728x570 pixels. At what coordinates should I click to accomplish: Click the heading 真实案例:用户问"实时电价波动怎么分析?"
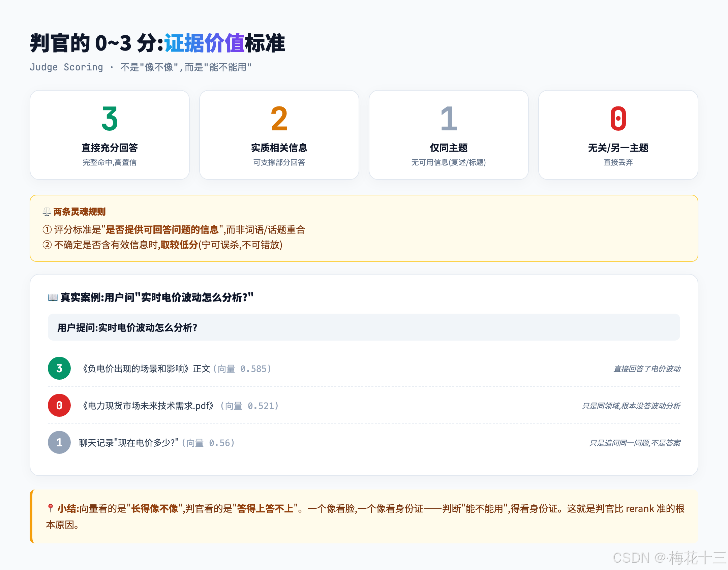point(157,297)
